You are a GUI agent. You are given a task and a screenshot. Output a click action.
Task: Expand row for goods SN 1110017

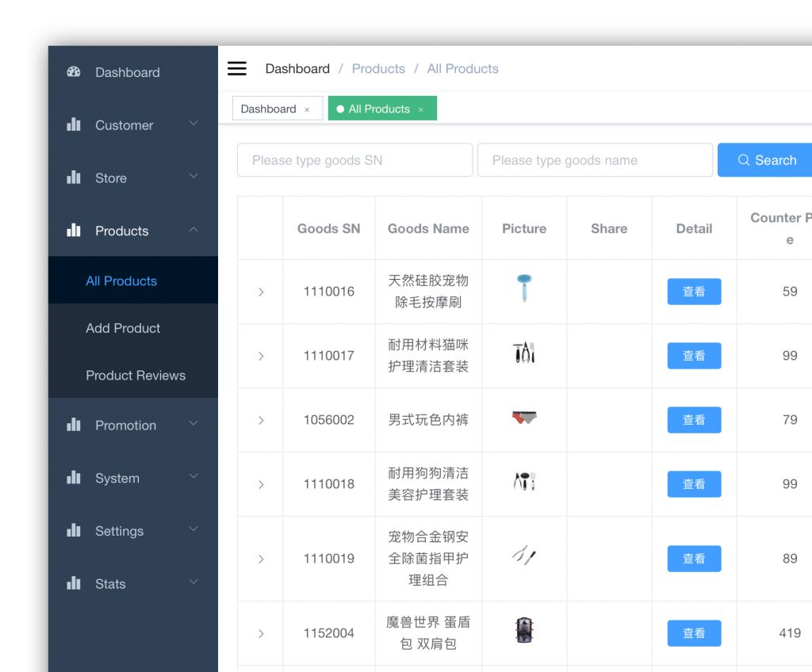261,356
